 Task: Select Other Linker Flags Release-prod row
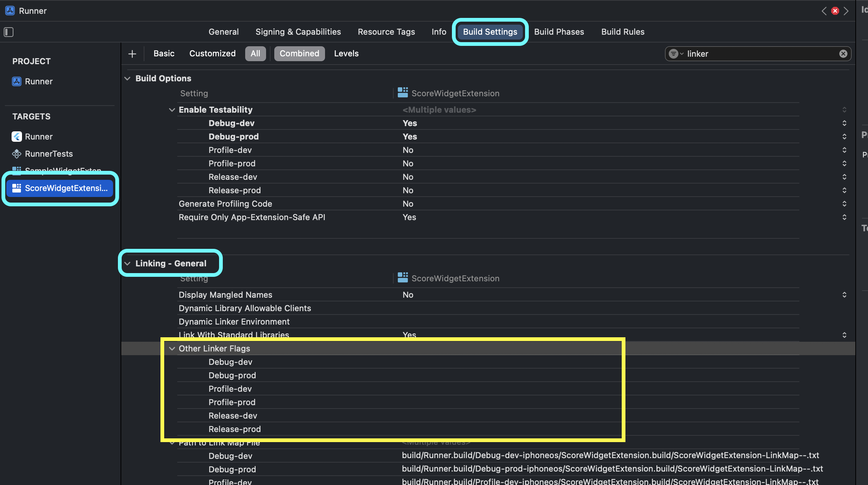click(x=488, y=429)
